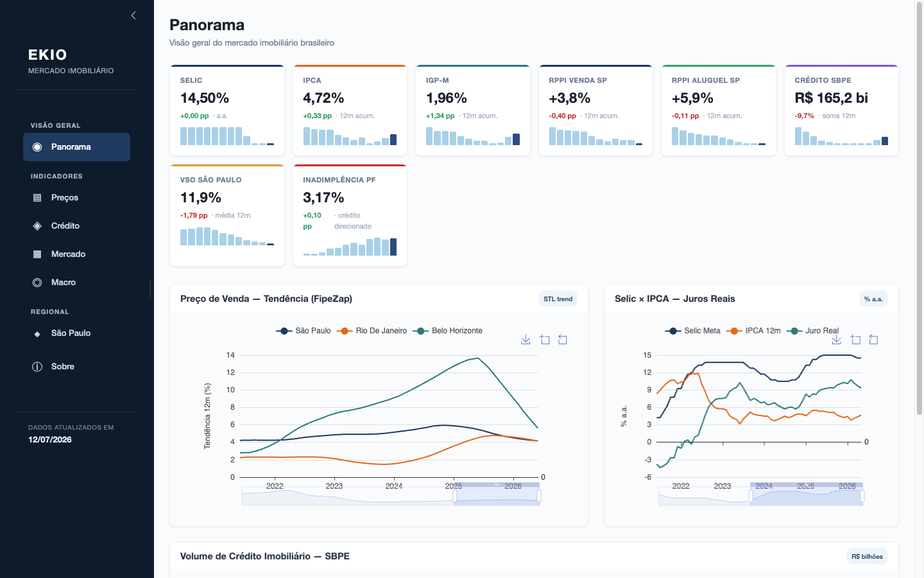Click the São Paulo diamond bullet icon
This screenshot has height=578, width=924.
point(37,334)
